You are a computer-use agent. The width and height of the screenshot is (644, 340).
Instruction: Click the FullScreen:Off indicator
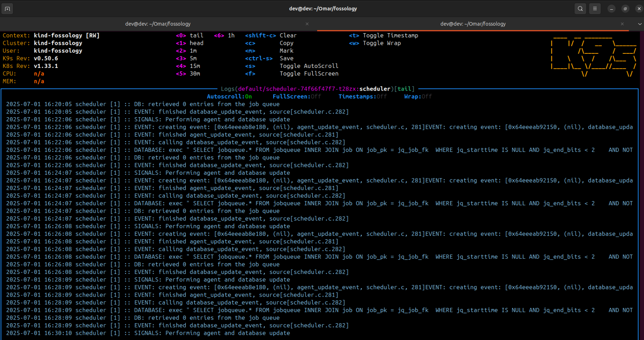click(297, 97)
